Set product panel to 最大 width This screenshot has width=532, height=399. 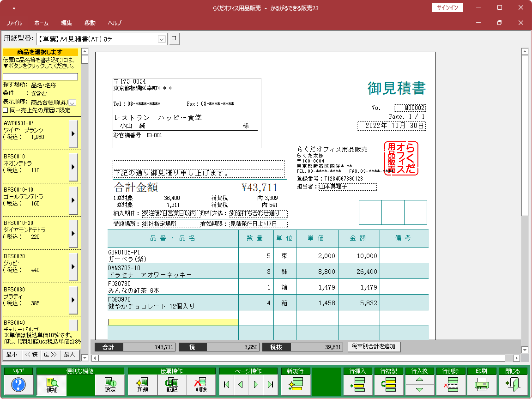point(70,355)
